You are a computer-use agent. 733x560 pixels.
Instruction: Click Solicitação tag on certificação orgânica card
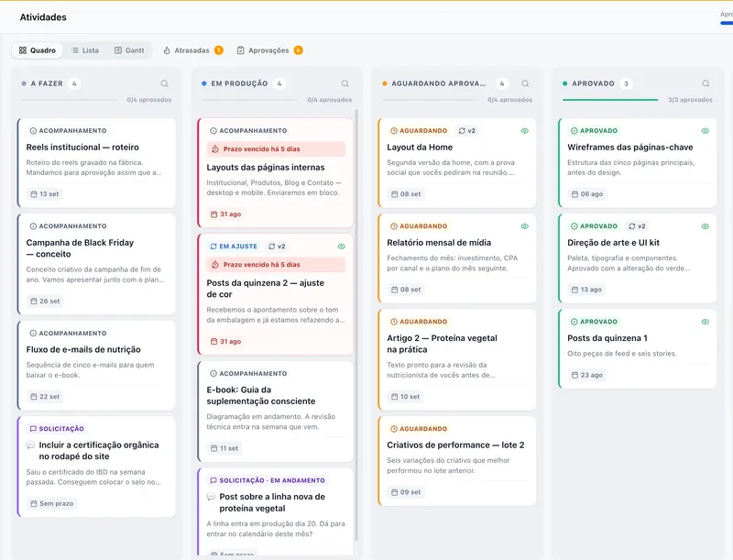point(57,429)
